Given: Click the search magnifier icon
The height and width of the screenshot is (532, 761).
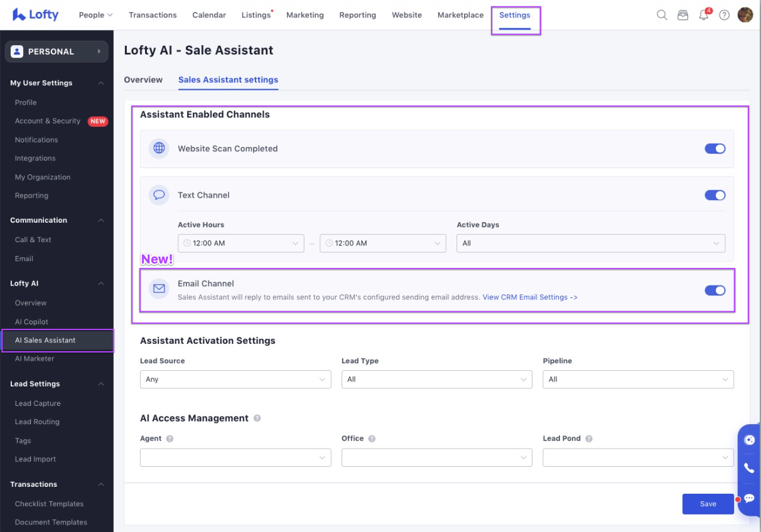Looking at the screenshot, I should [662, 15].
